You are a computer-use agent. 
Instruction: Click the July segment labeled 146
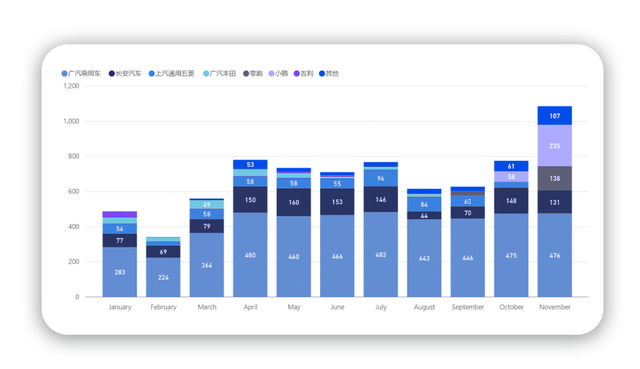(381, 199)
